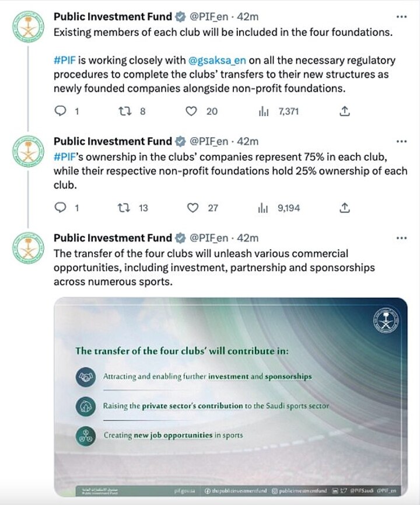420x505 pixels.
Task: Share the 75% ownership tweet
Action: pyautogui.click(x=344, y=207)
